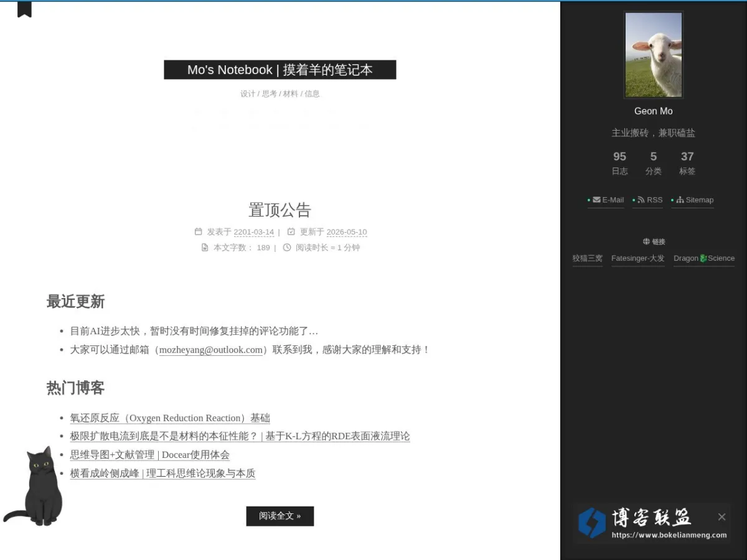Click the publish date 2201-03-14

[254, 232]
